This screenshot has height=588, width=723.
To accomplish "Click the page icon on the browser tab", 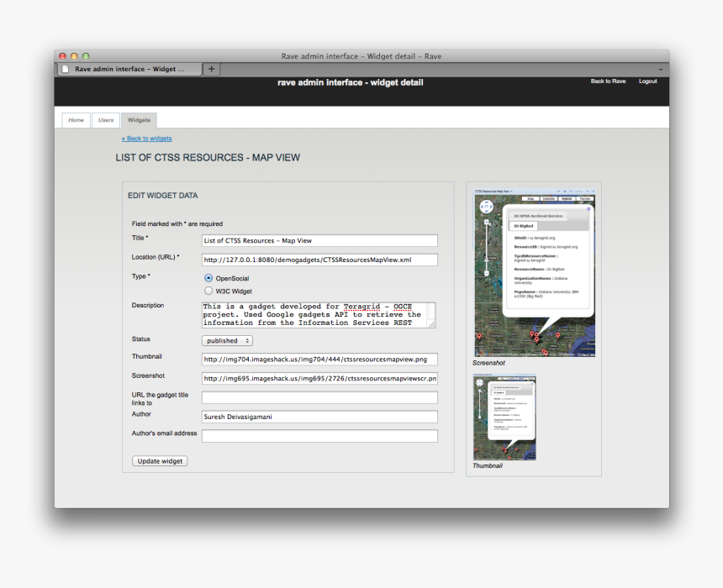I will pyautogui.click(x=66, y=69).
